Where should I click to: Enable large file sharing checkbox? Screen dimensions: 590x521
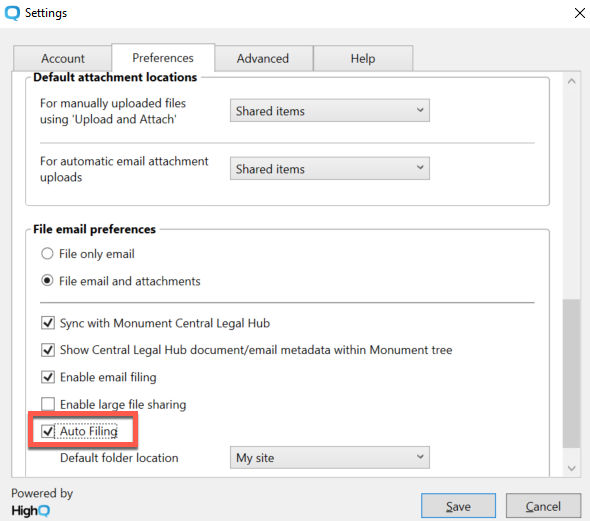click(48, 404)
